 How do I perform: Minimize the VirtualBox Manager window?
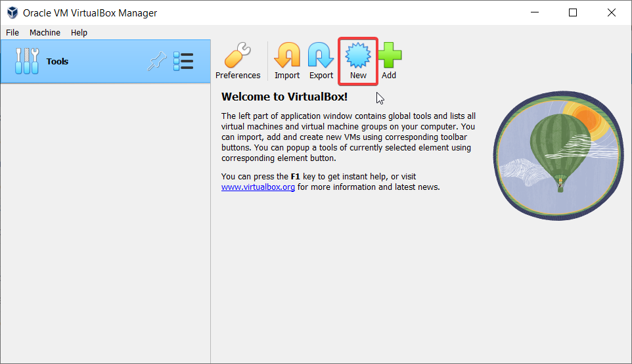543,12
